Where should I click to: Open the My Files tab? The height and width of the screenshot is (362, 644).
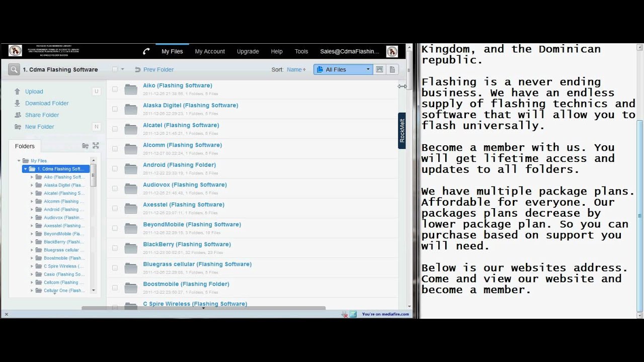tap(172, 51)
